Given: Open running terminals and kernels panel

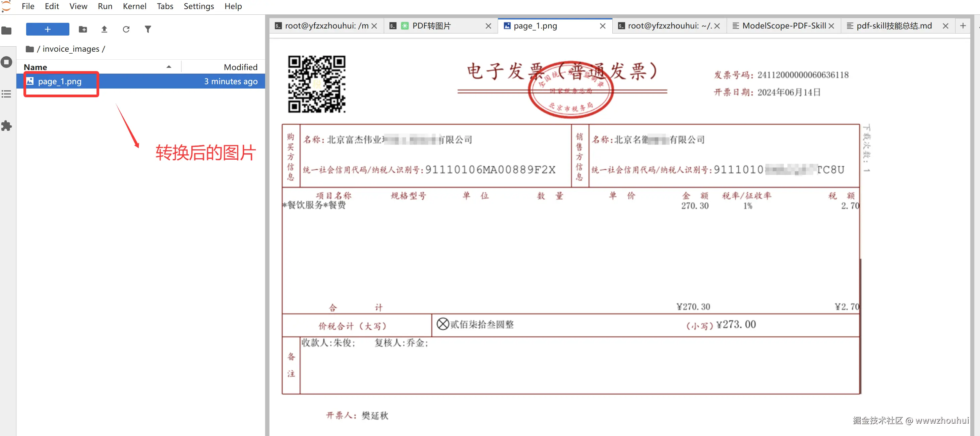Looking at the screenshot, I should pos(7,62).
